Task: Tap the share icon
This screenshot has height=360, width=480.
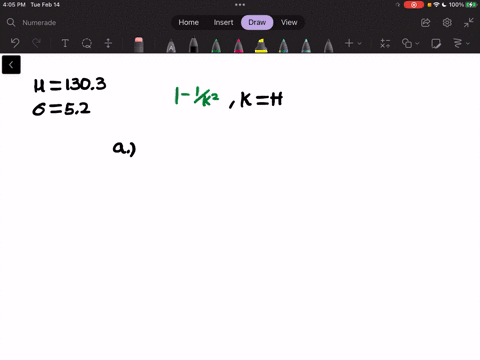Action: pos(426,23)
